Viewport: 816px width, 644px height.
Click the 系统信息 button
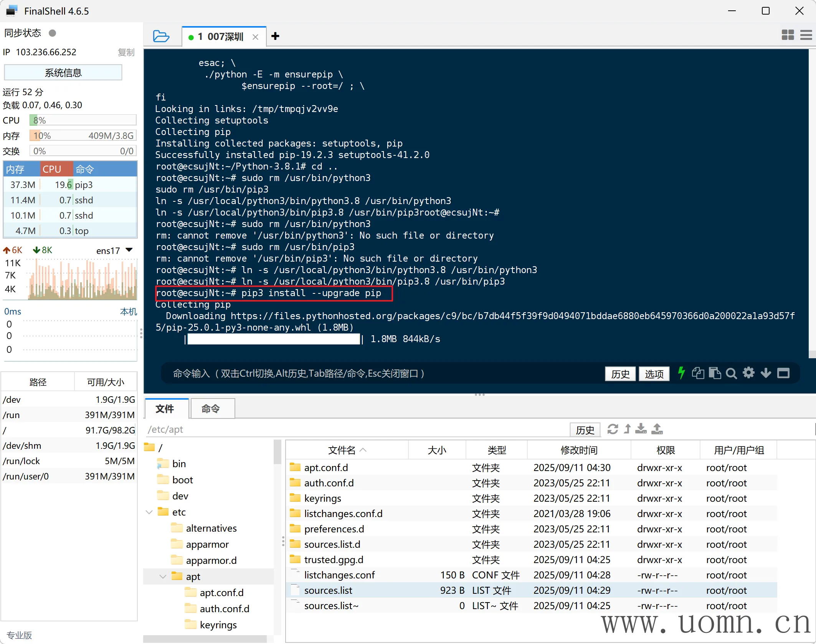[x=63, y=72]
